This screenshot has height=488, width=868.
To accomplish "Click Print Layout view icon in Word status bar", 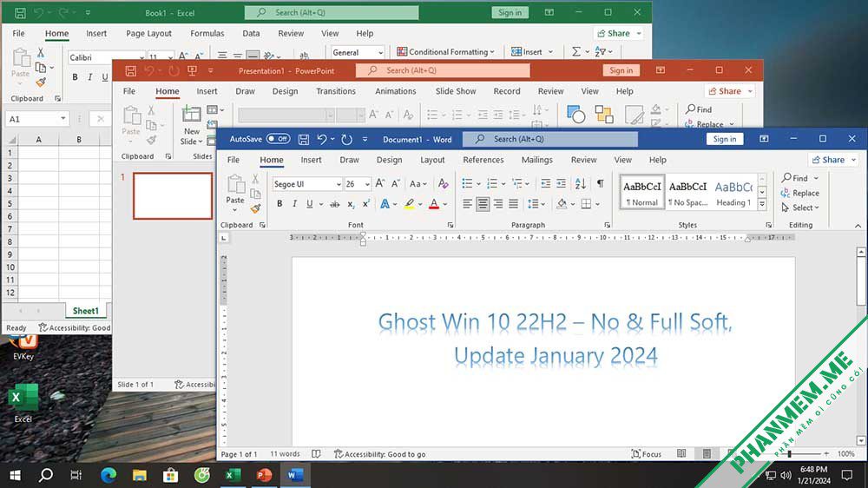I will coord(707,453).
